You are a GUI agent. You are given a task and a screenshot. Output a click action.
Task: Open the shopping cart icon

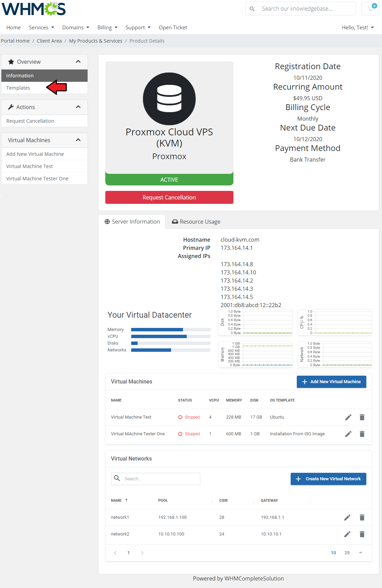coord(370,9)
